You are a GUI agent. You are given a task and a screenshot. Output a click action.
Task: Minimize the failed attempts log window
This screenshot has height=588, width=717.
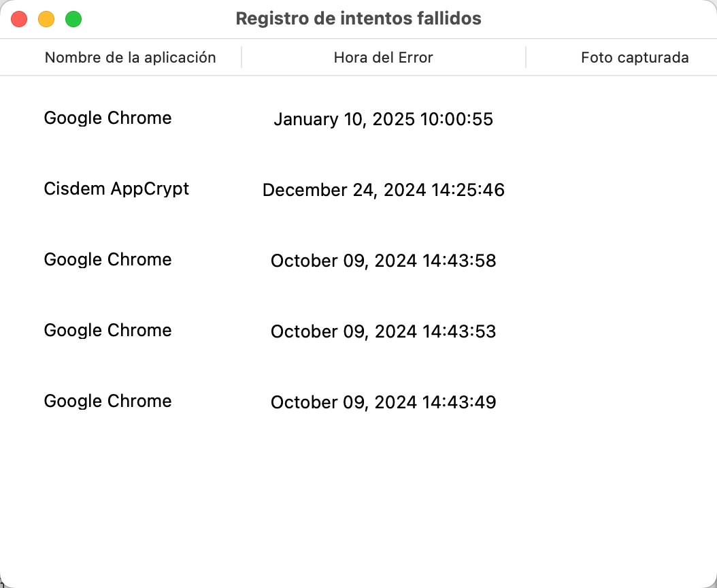coord(46,19)
